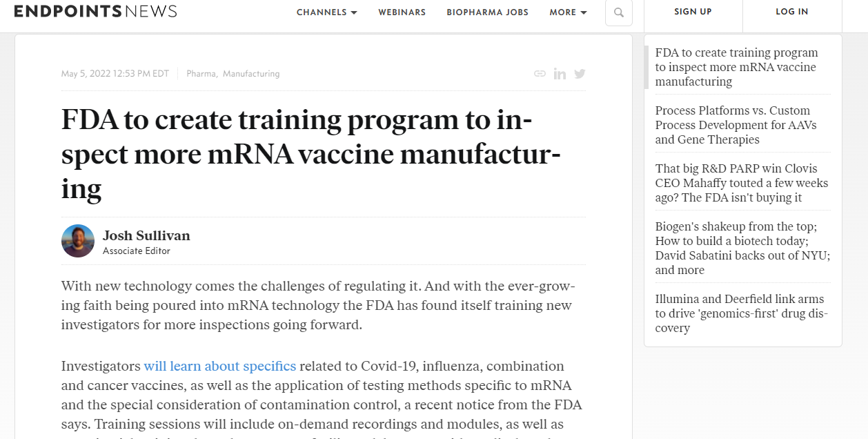
Task: Open Josh Sullivan author name link
Action: pos(146,235)
